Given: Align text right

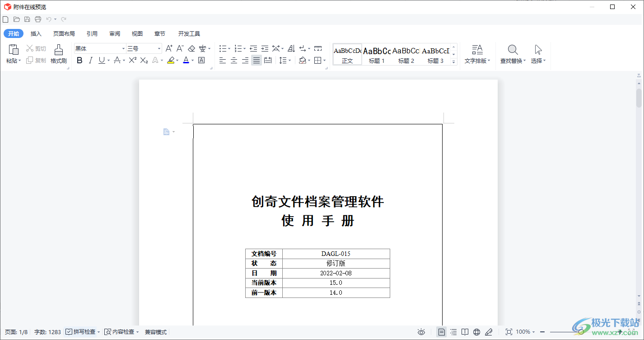Looking at the screenshot, I should click(245, 60).
